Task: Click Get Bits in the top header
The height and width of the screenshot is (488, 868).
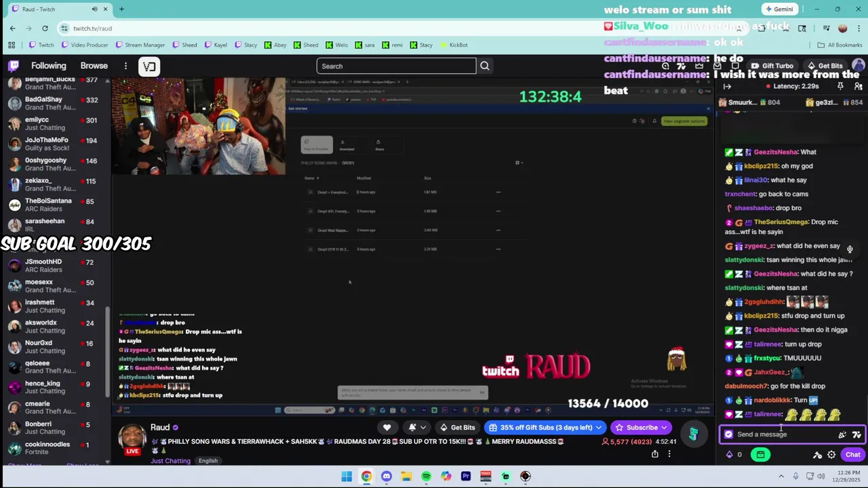Action: (824, 66)
